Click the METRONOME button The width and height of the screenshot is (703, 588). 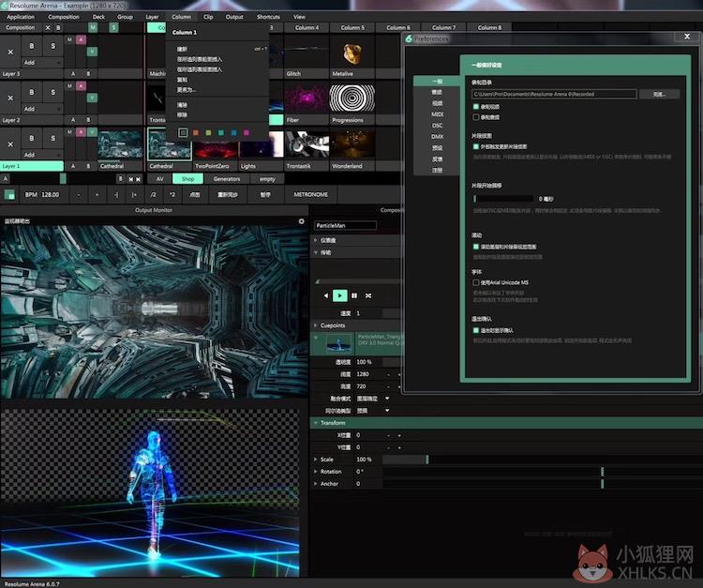pyautogui.click(x=310, y=195)
